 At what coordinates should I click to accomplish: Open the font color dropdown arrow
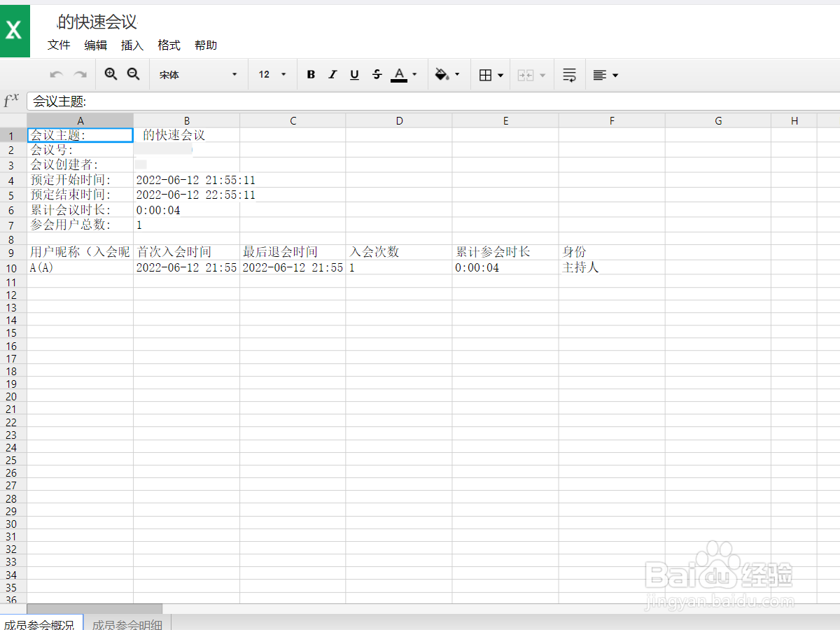coord(414,75)
